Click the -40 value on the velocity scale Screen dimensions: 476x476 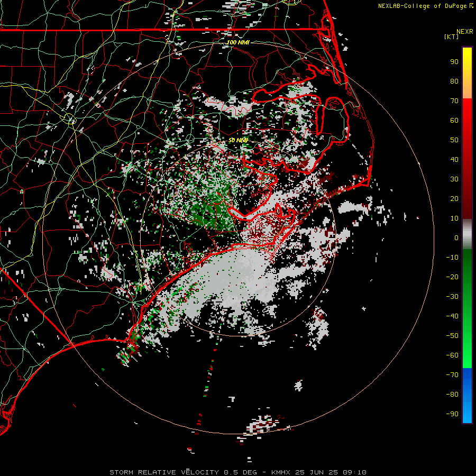pos(452,316)
